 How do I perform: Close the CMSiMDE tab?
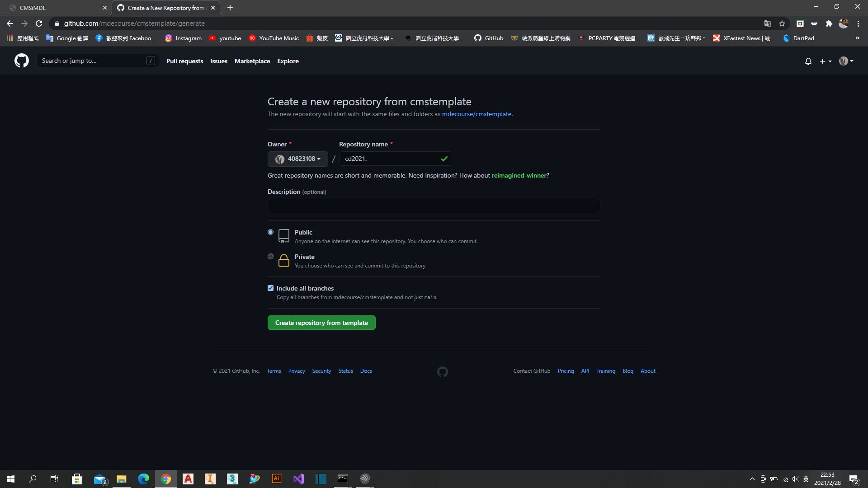[104, 8]
